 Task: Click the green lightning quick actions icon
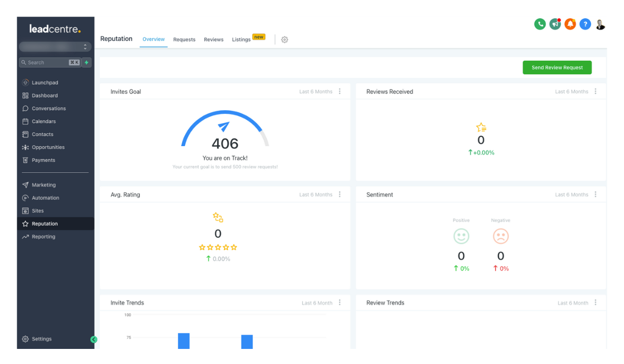pyautogui.click(x=87, y=62)
